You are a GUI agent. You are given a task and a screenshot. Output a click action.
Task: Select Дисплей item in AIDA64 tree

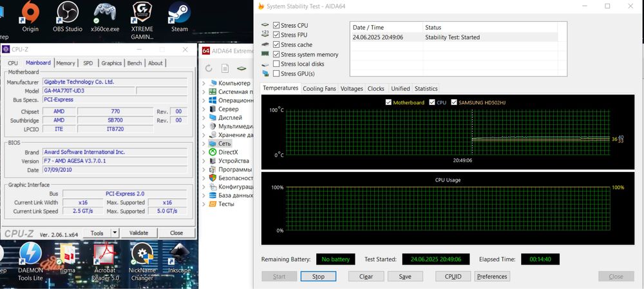[x=230, y=117]
